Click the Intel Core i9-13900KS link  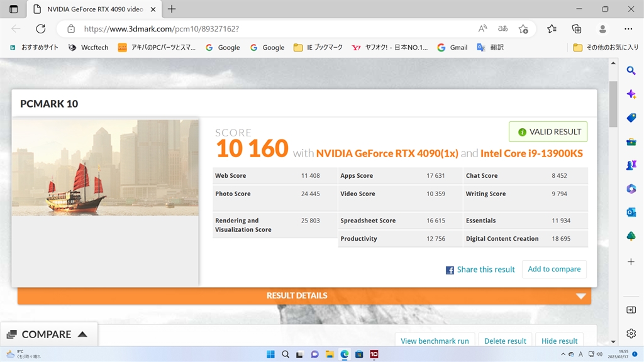click(531, 153)
